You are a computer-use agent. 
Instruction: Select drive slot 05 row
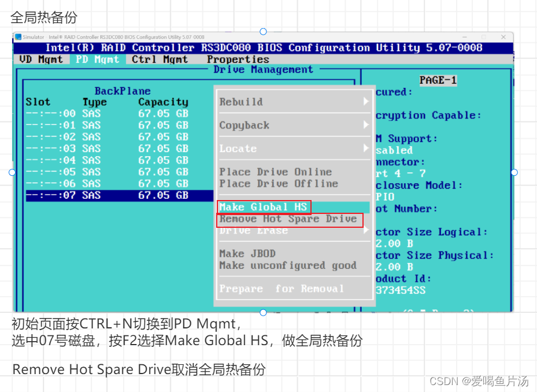point(107,172)
